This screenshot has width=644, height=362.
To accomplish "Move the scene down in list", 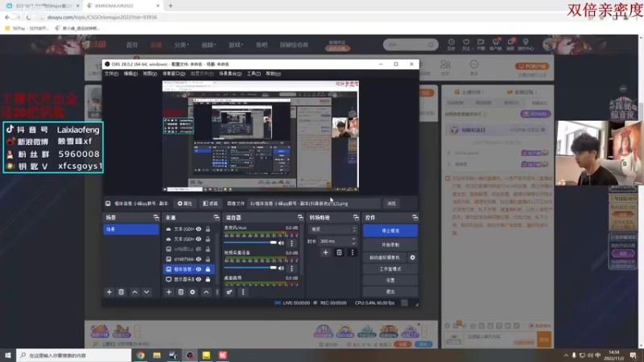I will click(x=147, y=292).
